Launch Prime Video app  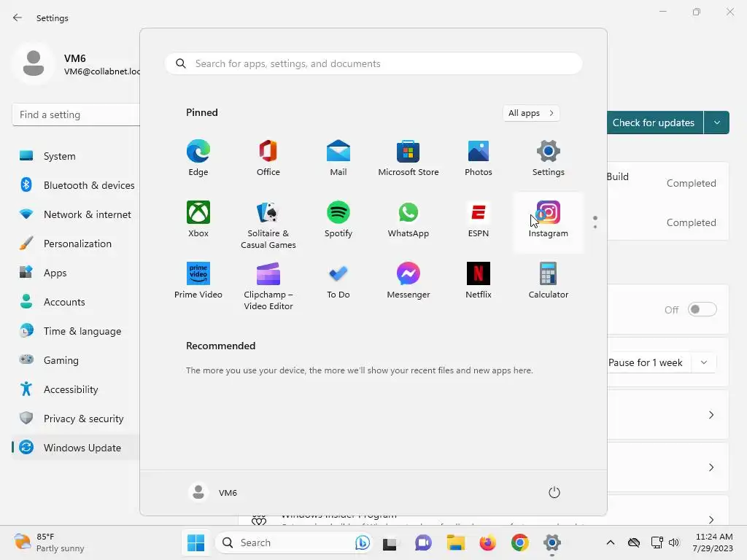(198, 281)
